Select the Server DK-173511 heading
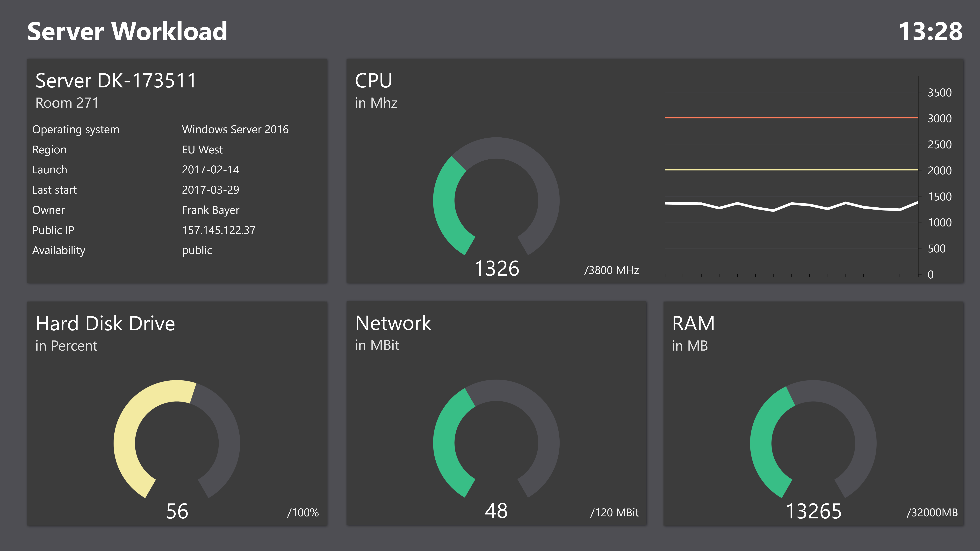 click(x=116, y=81)
